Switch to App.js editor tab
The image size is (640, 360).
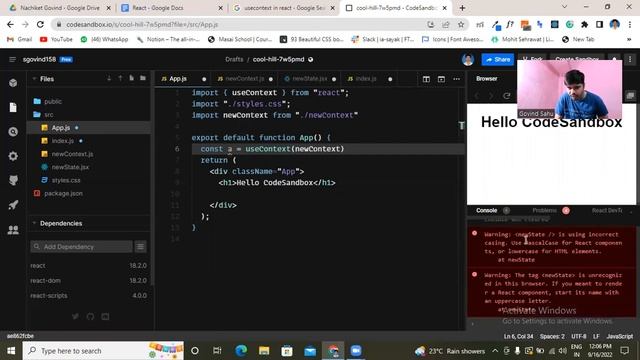(182, 79)
